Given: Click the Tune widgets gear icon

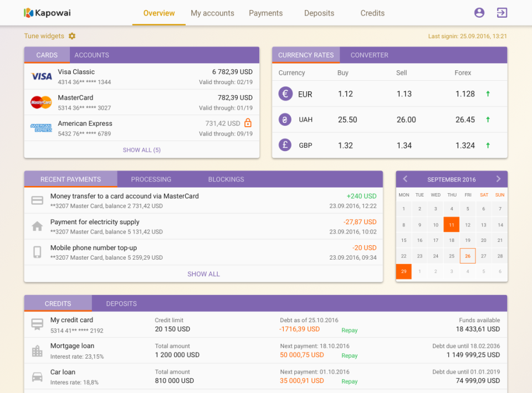Looking at the screenshot, I should tap(72, 36).
